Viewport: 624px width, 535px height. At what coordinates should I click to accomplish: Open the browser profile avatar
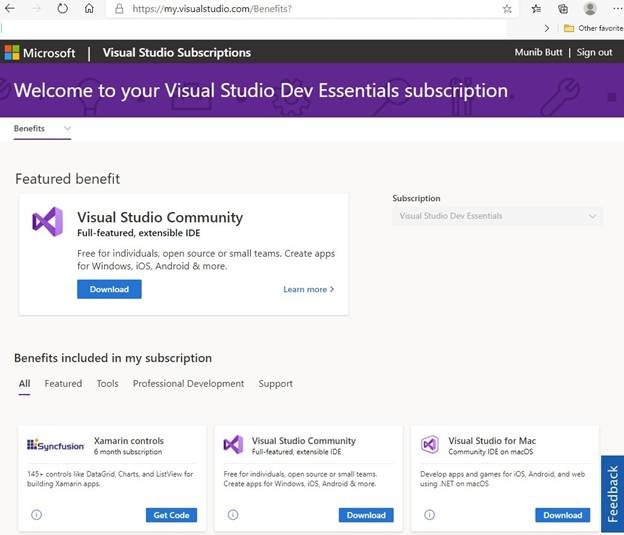[590, 8]
